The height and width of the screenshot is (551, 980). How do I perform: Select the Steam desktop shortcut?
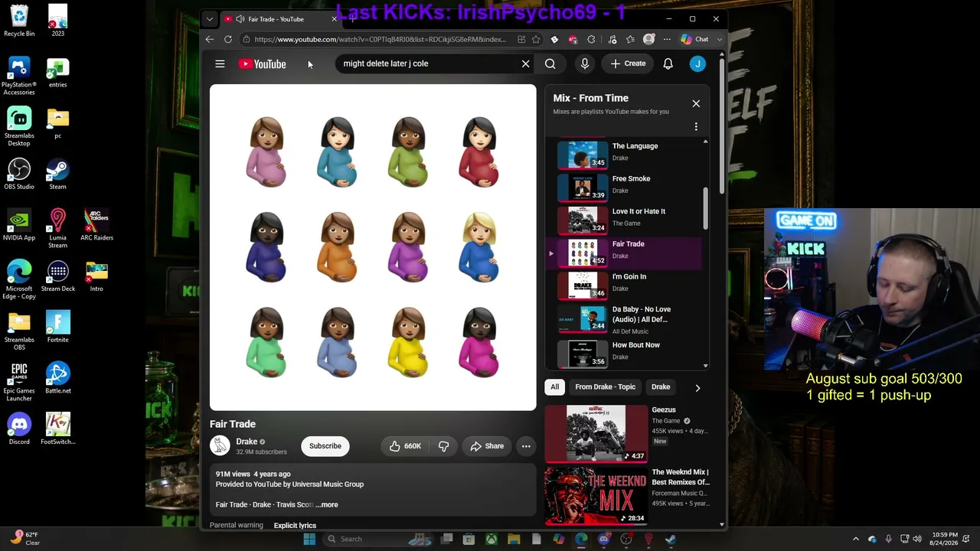(57, 174)
